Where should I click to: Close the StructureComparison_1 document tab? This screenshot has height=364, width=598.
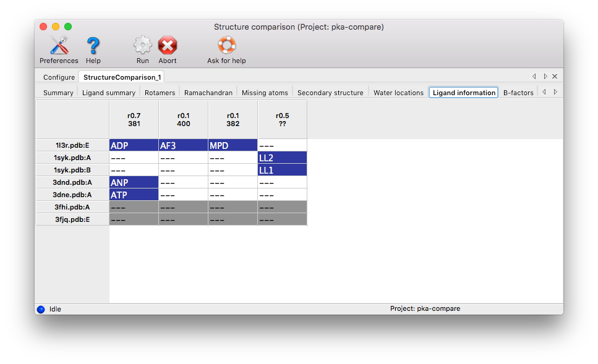click(554, 77)
